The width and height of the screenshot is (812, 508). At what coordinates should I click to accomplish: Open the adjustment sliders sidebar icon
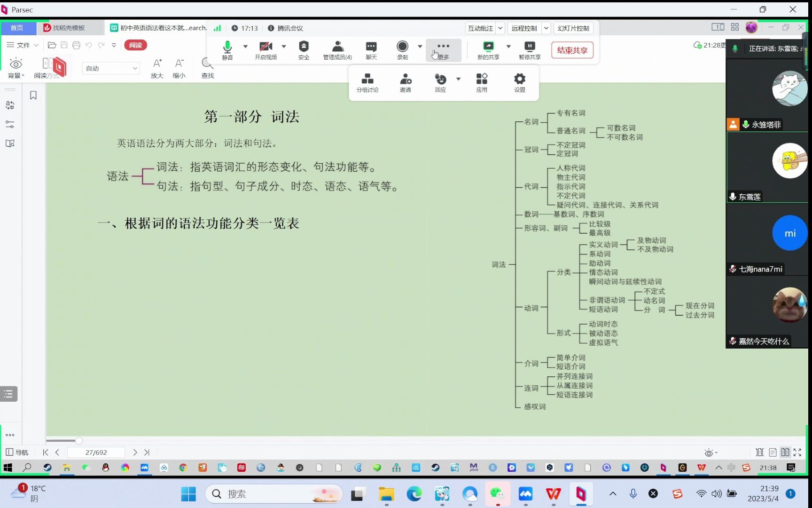[x=10, y=125]
